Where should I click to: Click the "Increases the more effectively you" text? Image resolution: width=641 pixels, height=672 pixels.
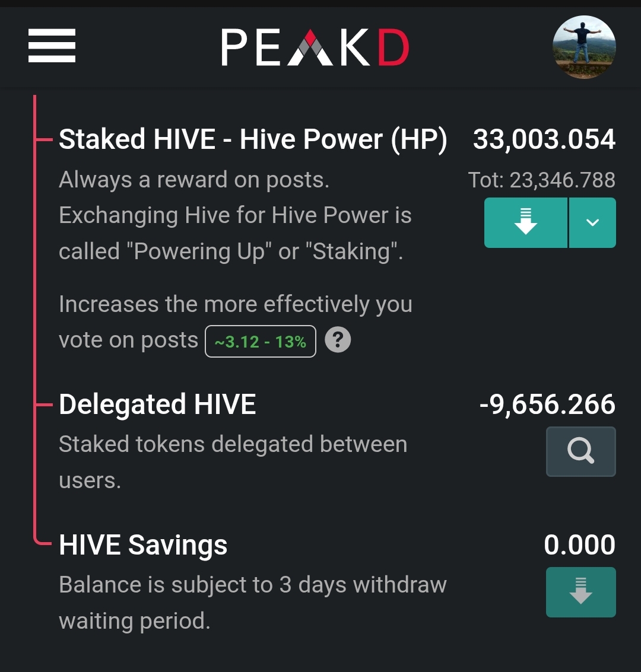click(235, 304)
